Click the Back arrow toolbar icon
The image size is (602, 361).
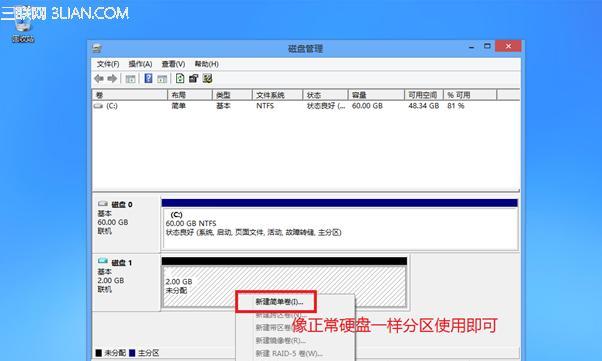[99, 79]
